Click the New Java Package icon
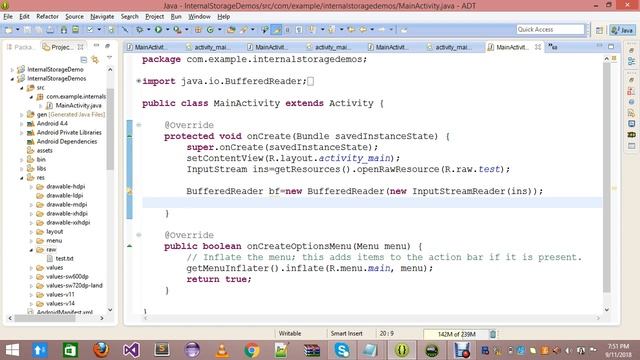640x360 pixels. [198, 29]
